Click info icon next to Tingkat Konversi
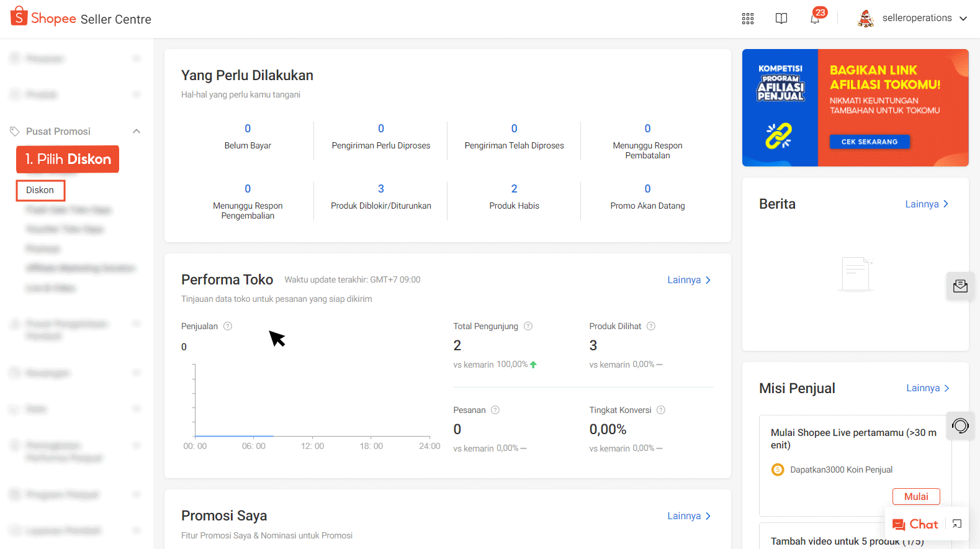980x549 pixels. 661,410
